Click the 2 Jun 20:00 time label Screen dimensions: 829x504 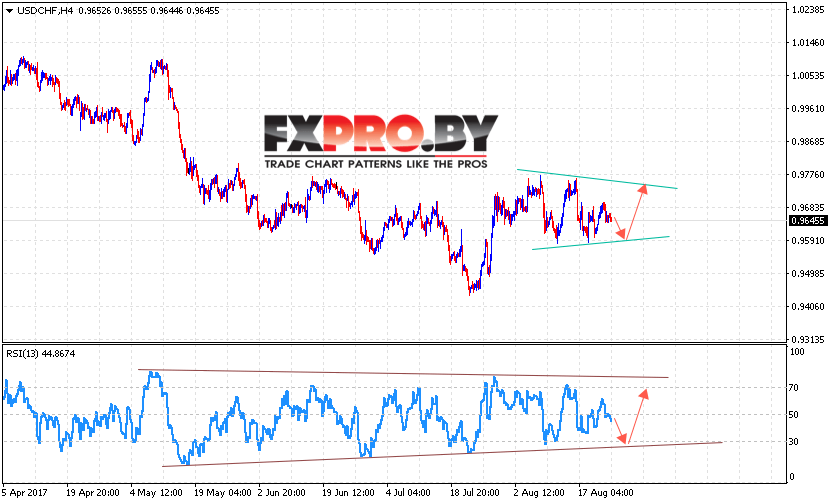[281, 493]
